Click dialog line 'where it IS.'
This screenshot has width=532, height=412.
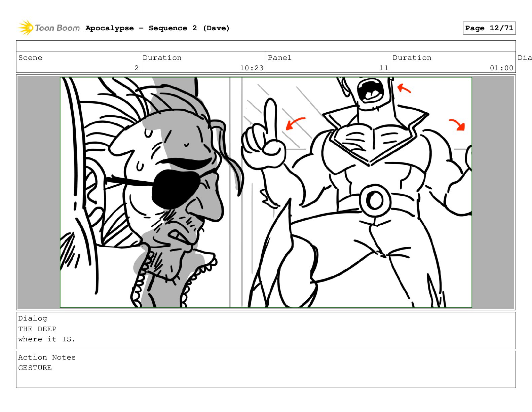tap(47, 339)
